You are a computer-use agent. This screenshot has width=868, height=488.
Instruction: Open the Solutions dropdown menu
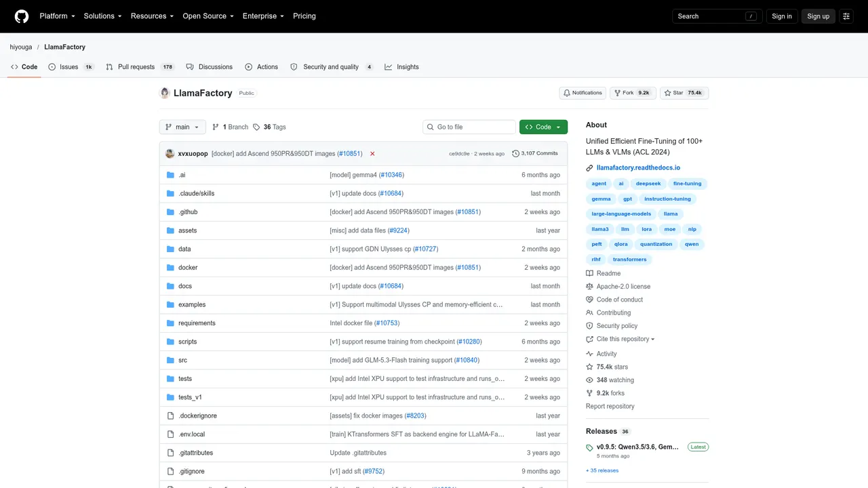103,16
